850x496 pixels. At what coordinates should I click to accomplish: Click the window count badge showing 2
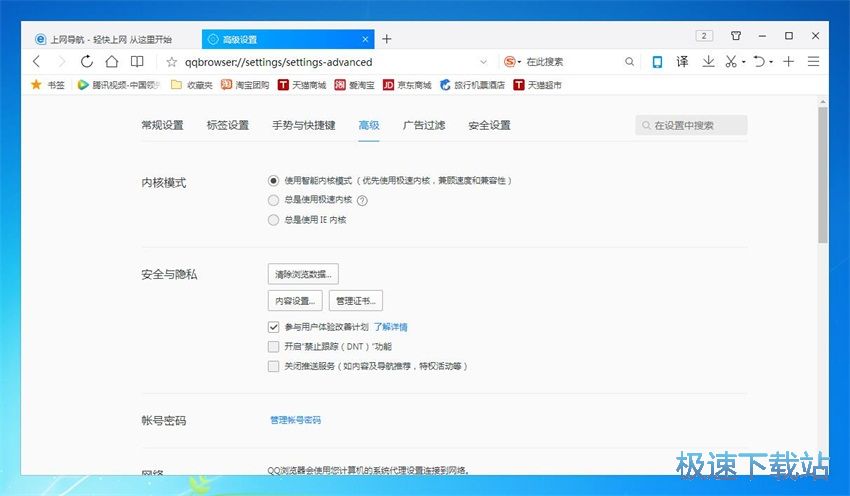pyautogui.click(x=704, y=36)
